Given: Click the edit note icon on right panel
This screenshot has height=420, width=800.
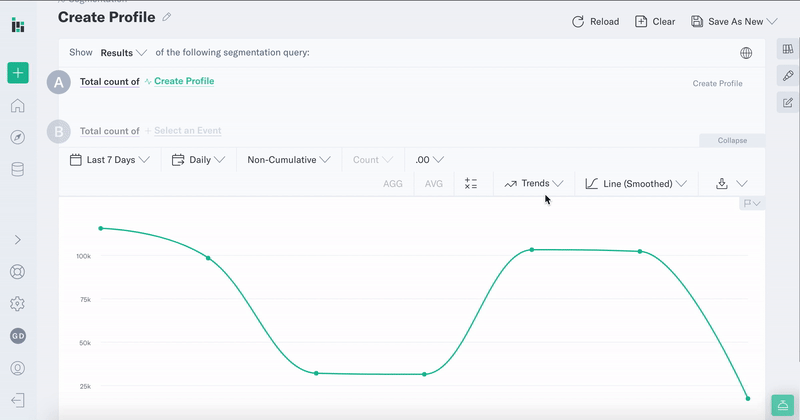Looking at the screenshot, I should tap(788, 103).
